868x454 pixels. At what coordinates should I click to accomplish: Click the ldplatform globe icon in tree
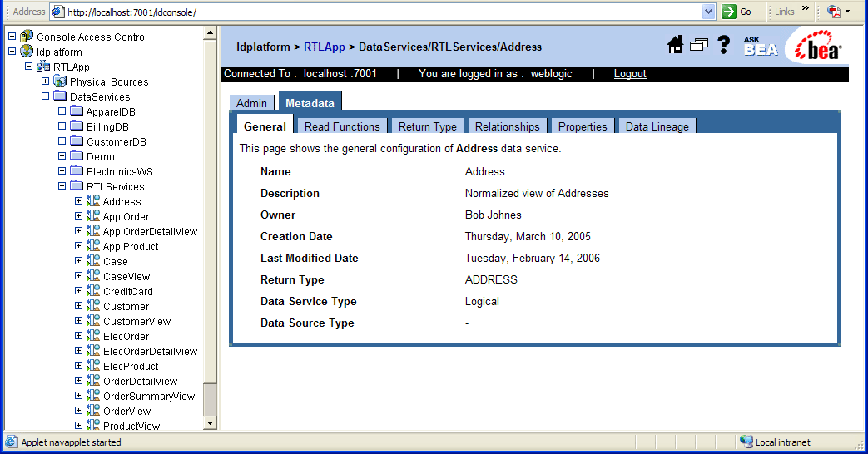tap(27, 52)
